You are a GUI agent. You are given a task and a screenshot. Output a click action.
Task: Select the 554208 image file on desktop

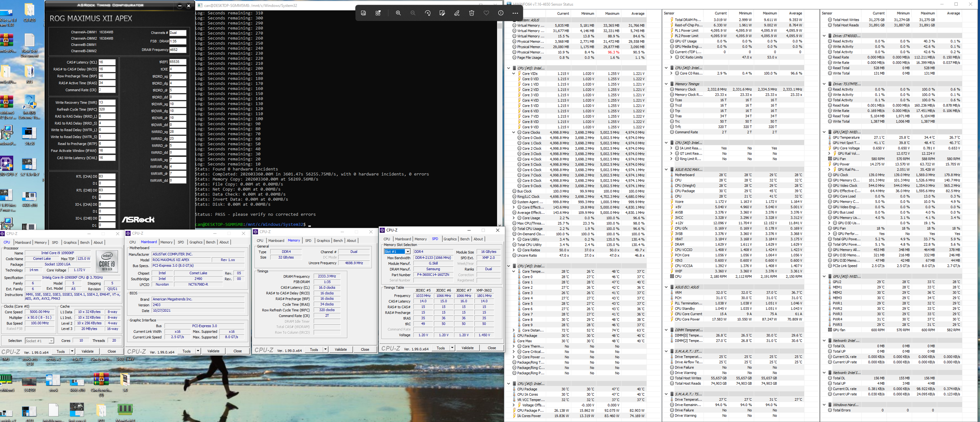tap(29, 384)
